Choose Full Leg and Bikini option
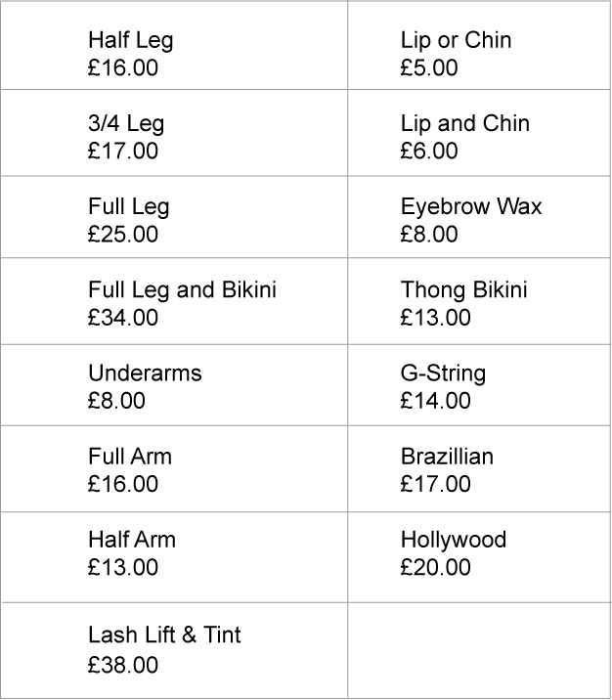This screenshot has height=700, width=612. pos(182,290)
